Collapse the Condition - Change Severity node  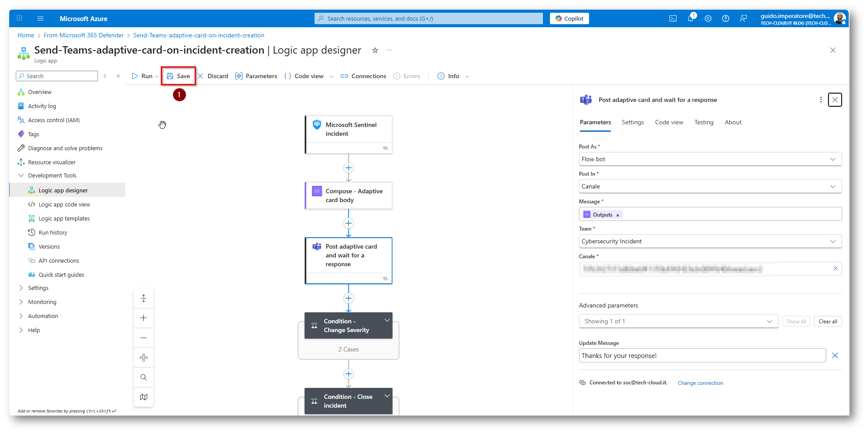pos(387,320)
